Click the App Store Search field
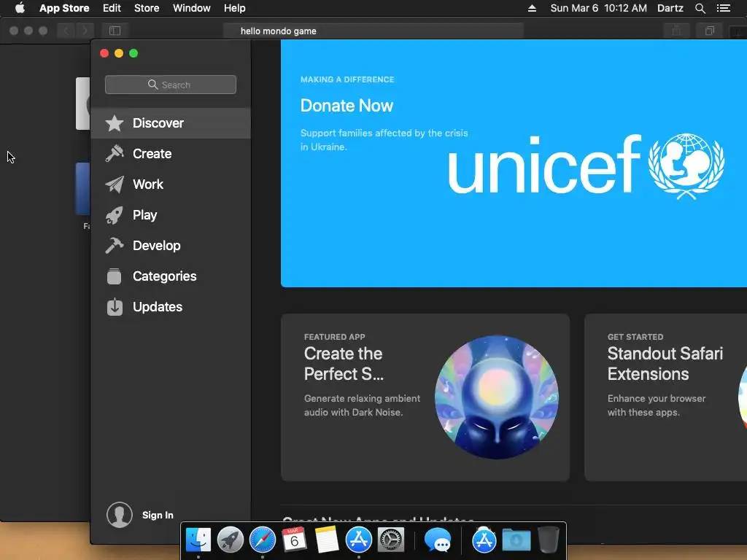747x560 pixels. tap(171, 85)
